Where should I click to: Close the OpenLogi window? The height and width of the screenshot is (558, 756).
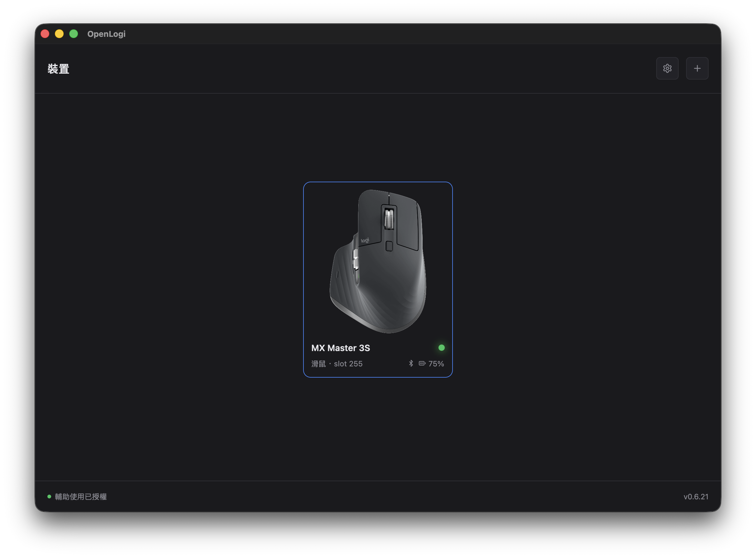click(x=45, y=34)
